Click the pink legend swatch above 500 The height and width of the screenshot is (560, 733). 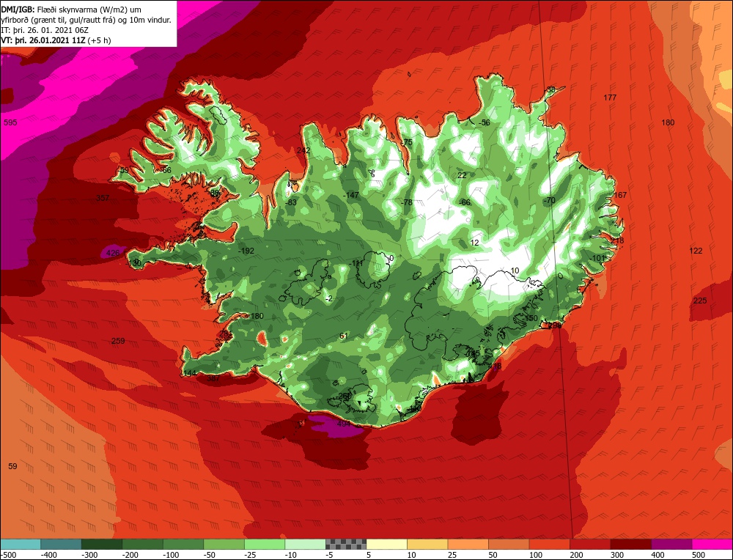(712, 544)
